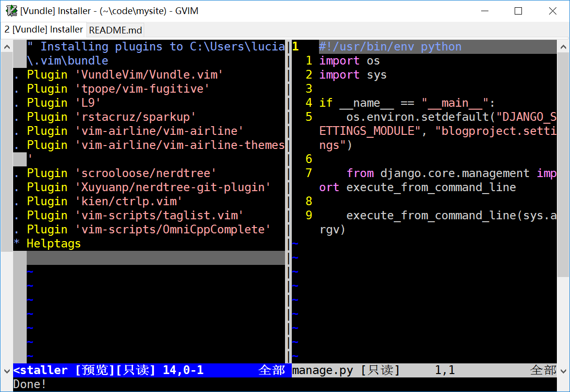Click the left scrollbar down arrow

click(x=6, y=371)
